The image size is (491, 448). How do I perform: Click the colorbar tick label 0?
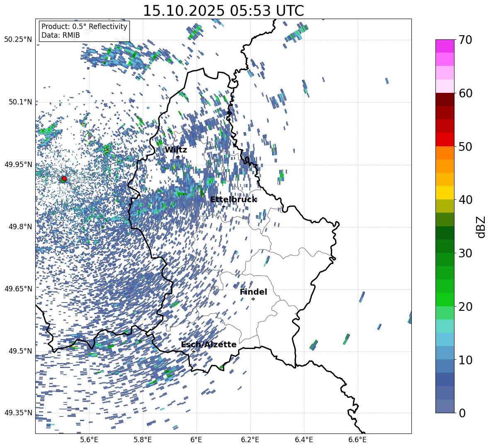coord(462,413)
